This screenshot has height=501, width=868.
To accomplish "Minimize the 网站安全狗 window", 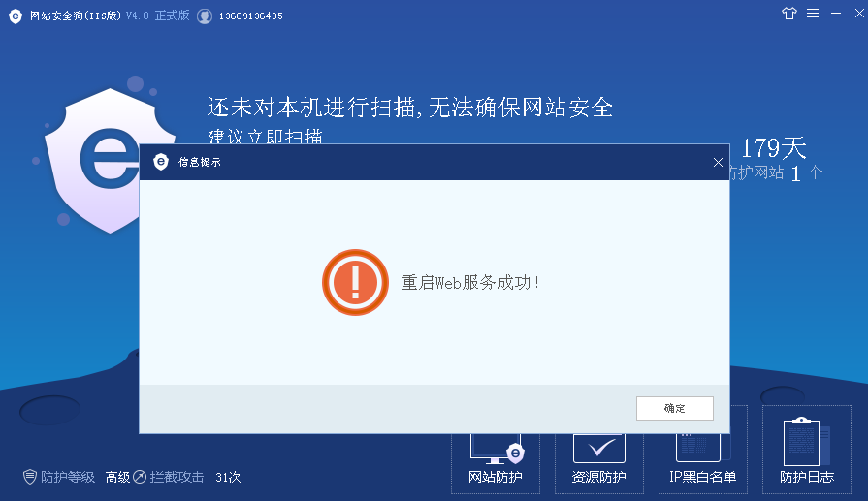I will pyautogui.click(x=836, y=14).
